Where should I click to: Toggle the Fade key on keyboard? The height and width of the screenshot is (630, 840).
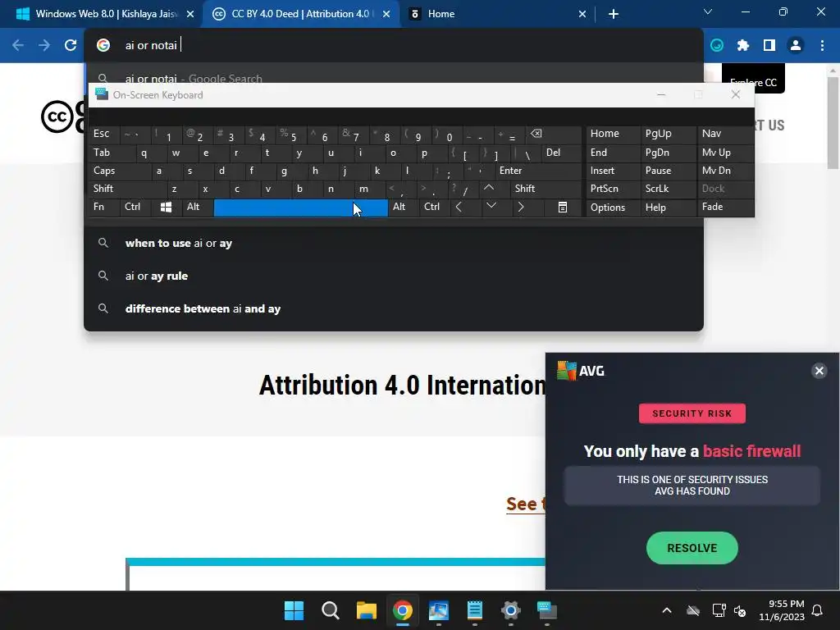point(725,208)
